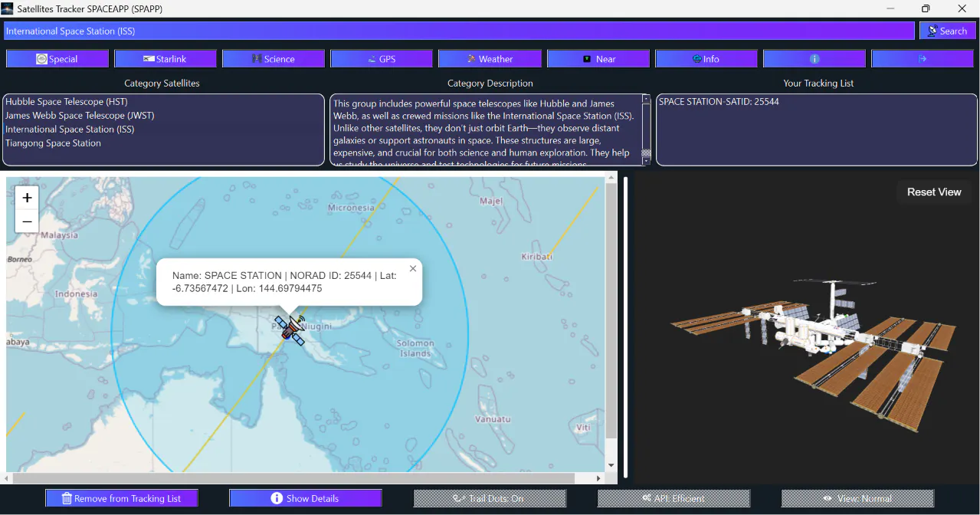Viewport: 980px width, 515px height.
Task: Open the Weather category
Action: tap(490, 59)
